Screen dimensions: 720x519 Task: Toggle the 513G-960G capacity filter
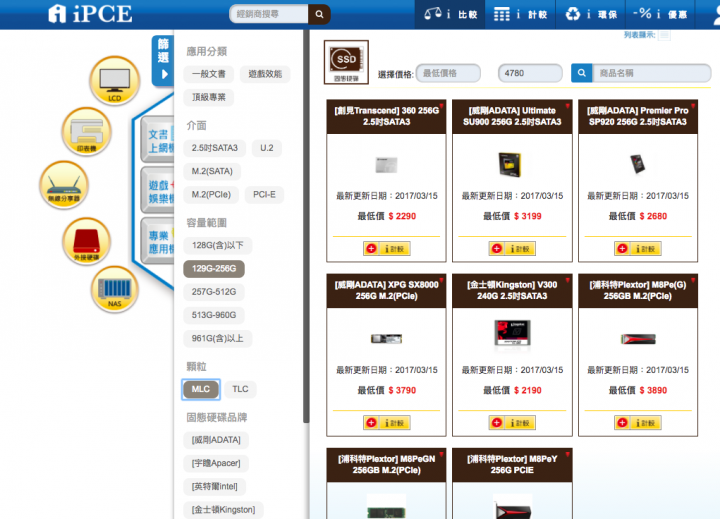click(x=214, y=315)
